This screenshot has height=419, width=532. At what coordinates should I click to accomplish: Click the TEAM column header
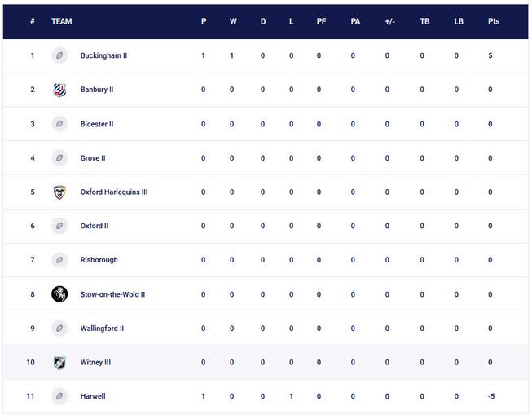click(x=61, y=21)
